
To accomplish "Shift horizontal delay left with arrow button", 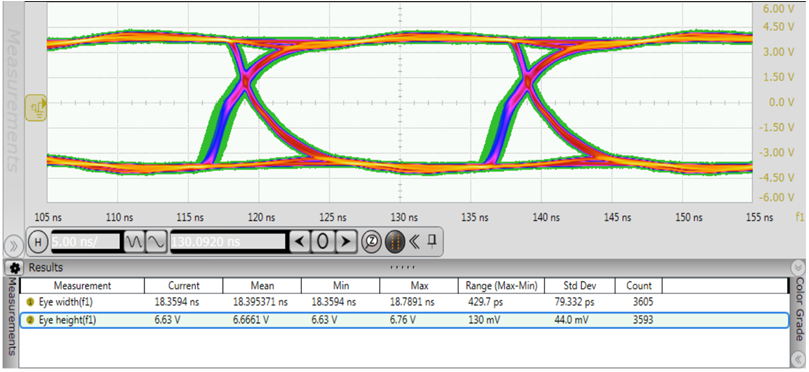I will point(299,241).
